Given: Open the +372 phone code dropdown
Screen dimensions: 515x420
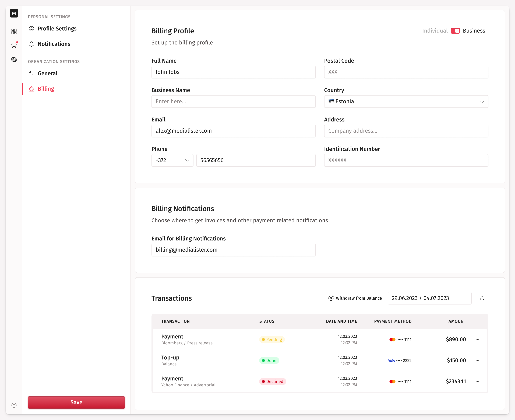Looking at the screenshot, I should 172,160.
